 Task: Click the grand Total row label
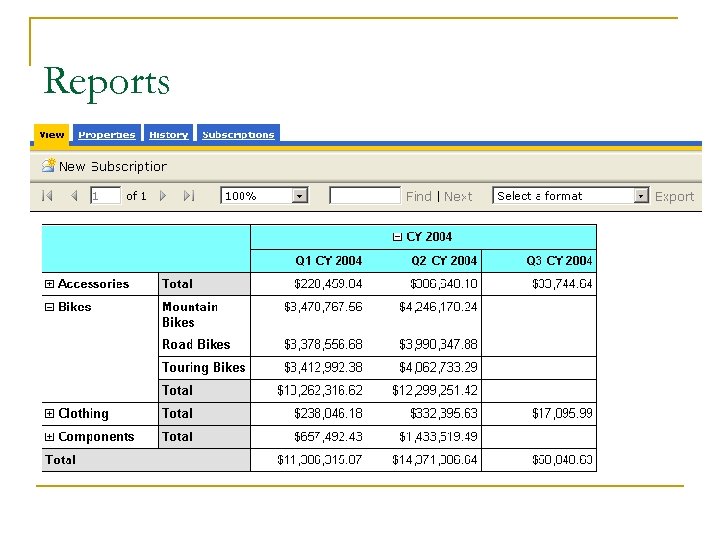click(x=60, y=460)
